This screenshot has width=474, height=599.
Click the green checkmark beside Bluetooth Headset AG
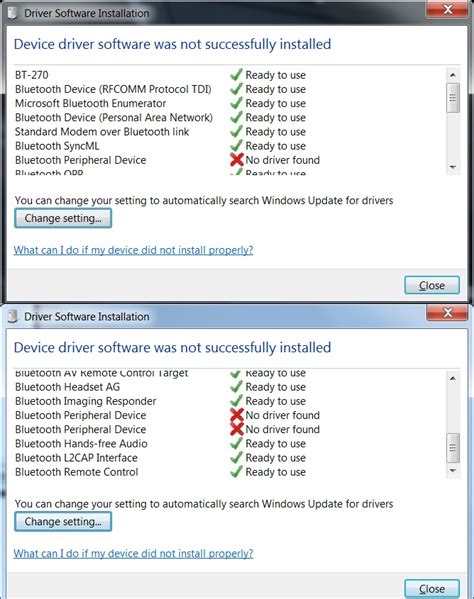[236, 387]
